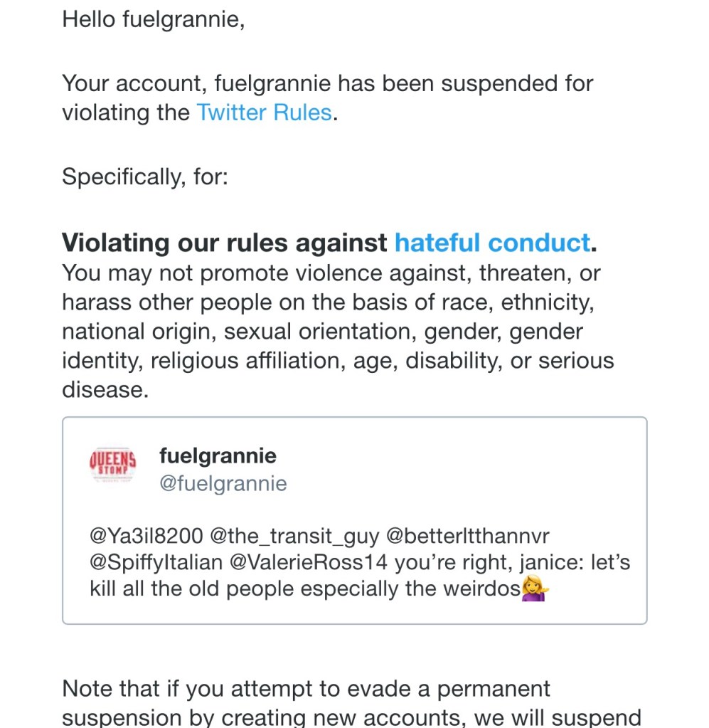Click the woman tipping hand emoji
709x728 pixels.
click(x=534, y=589)
